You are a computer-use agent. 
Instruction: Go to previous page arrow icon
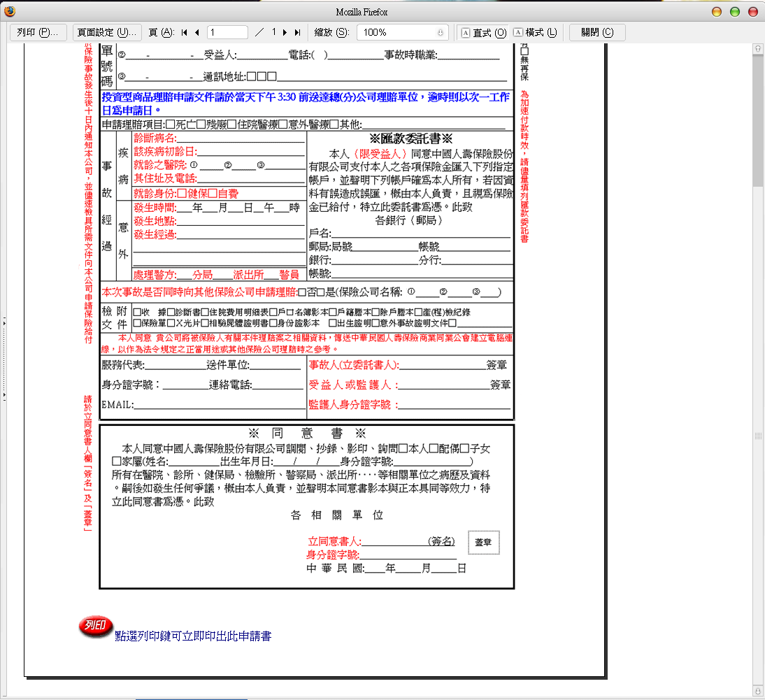tap(197, 32)
